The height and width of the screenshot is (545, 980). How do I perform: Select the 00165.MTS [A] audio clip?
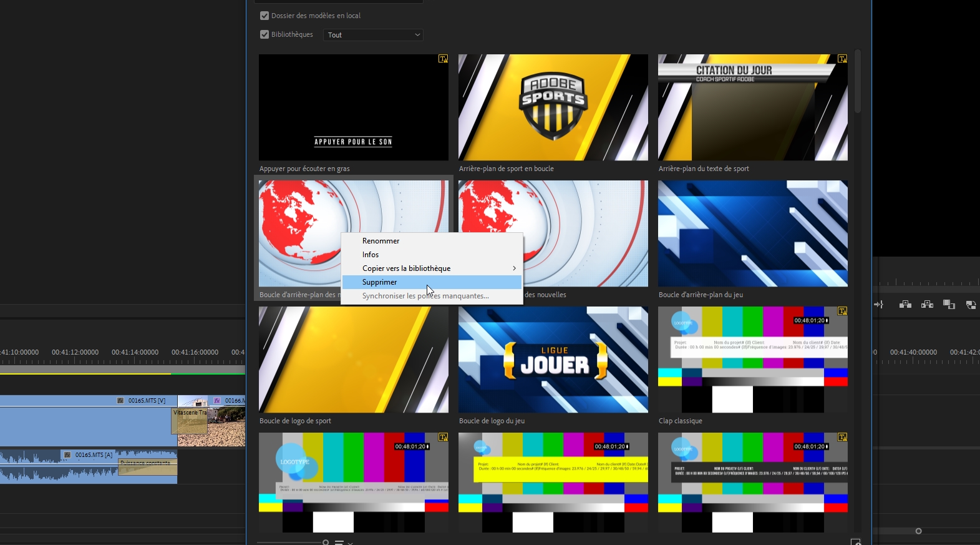point(89,466)
